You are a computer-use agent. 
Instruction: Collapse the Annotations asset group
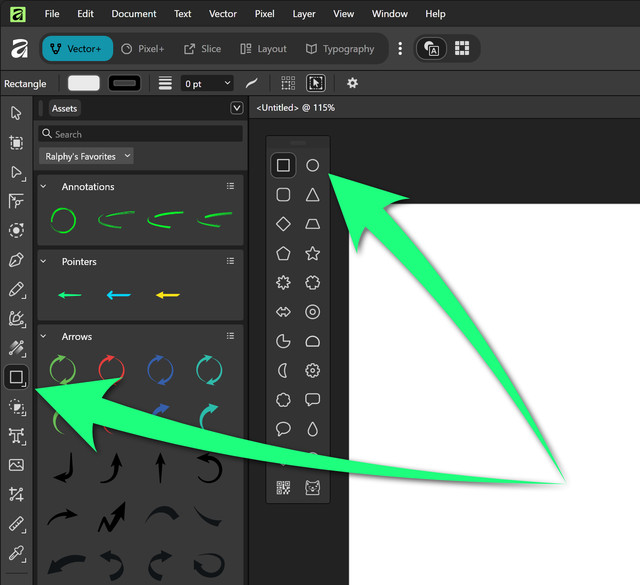pos(44,187)
